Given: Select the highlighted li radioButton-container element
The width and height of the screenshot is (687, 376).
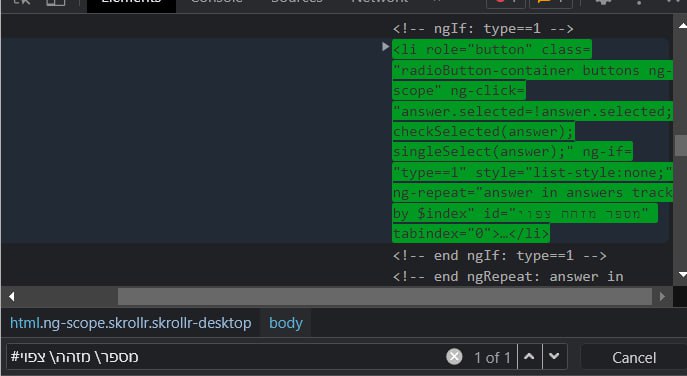Looking at the screenshot, I should pos(532,141).
